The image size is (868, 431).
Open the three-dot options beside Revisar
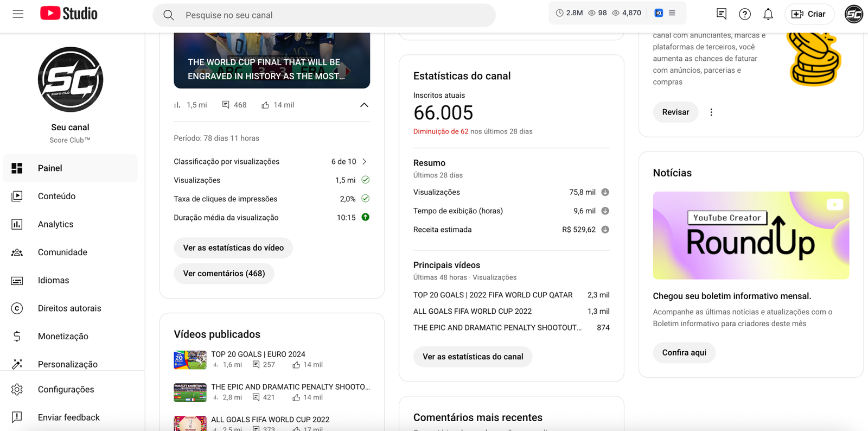coord(711,112)
